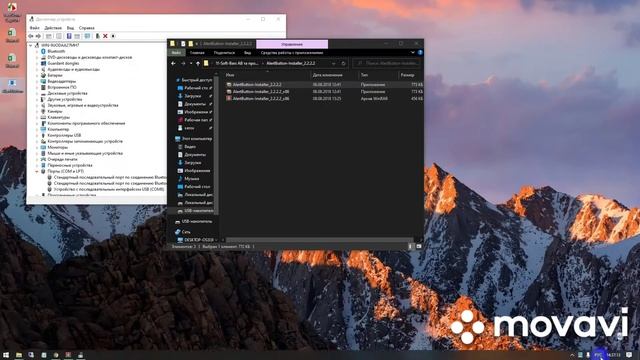The height and width of the screenshot is (360, 640).
Task: Select Контроллеры запоминающих устройств row
Action: coord(85,141)
